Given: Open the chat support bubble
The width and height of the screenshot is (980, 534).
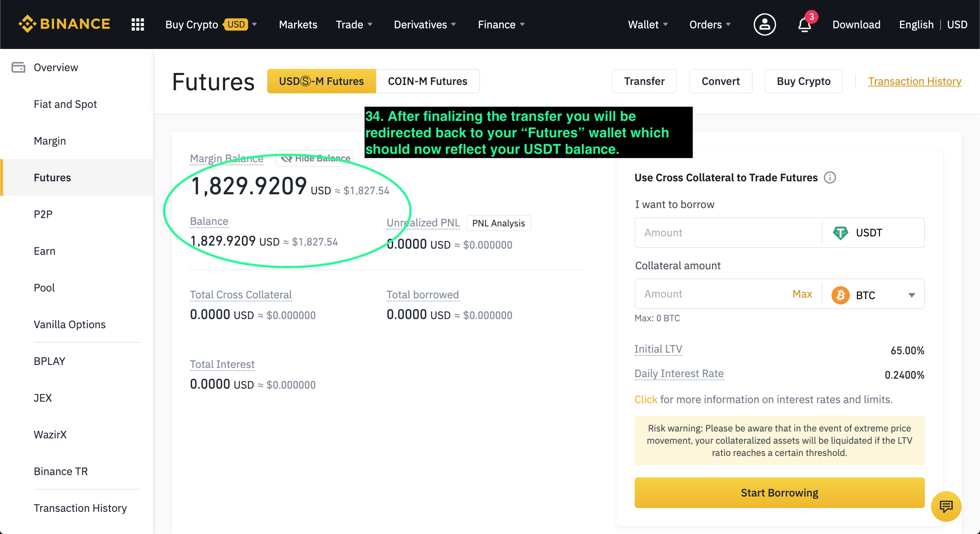Looking at the screenshot, I should point(946,506).
